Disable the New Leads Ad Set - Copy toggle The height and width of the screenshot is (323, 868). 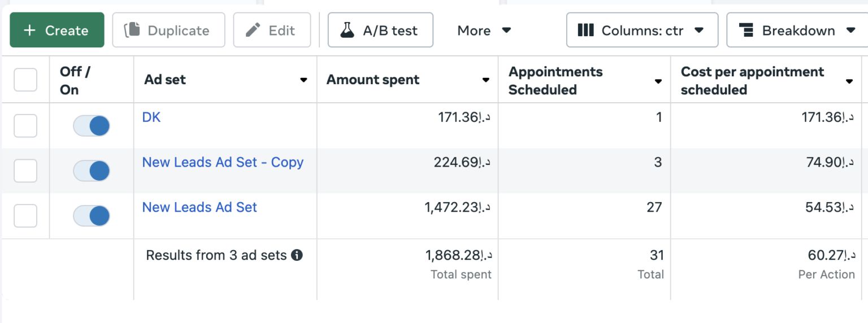click(x=92, y=171)
